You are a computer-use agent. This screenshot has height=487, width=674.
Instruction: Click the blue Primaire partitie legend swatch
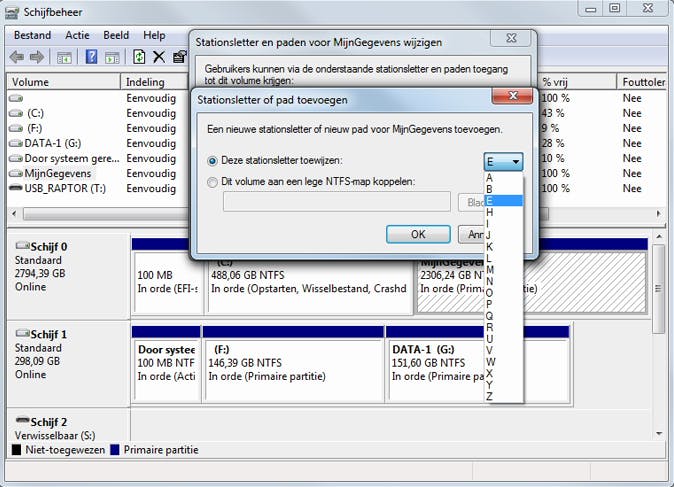tap(115, 450)
